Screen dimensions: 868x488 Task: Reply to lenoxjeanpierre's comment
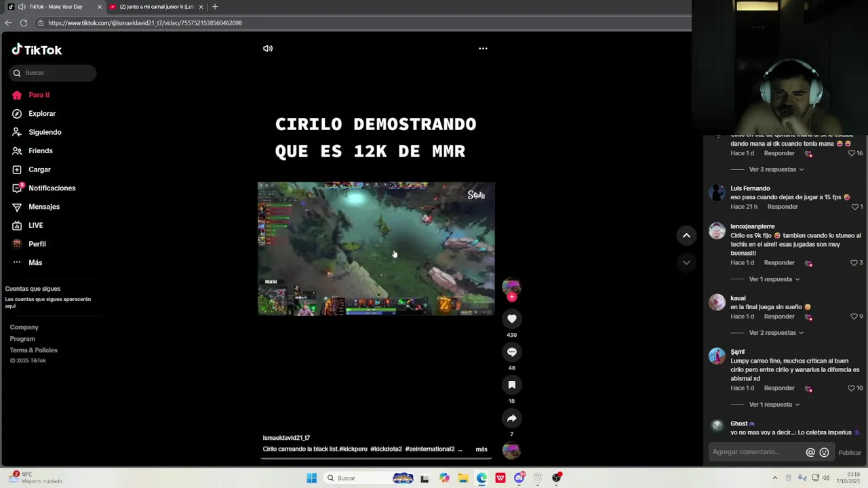[x=779, y=263]
